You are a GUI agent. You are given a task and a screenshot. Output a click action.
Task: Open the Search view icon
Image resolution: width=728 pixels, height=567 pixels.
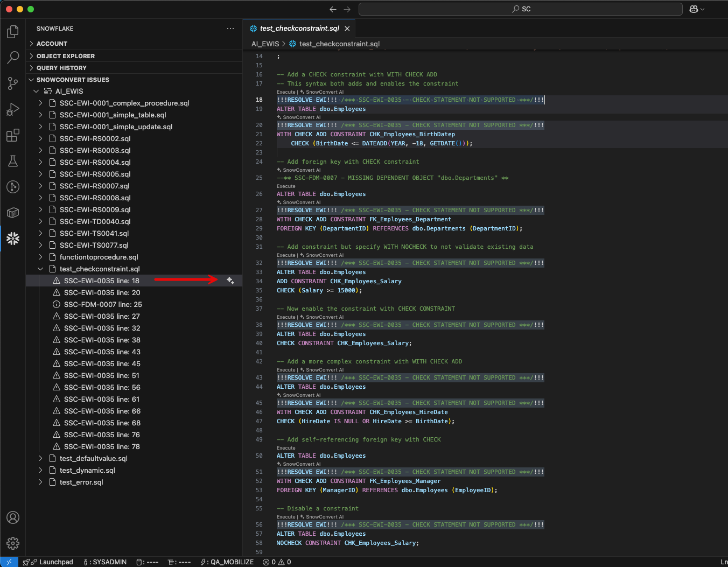pyautogui.click(x=13, y=58)
